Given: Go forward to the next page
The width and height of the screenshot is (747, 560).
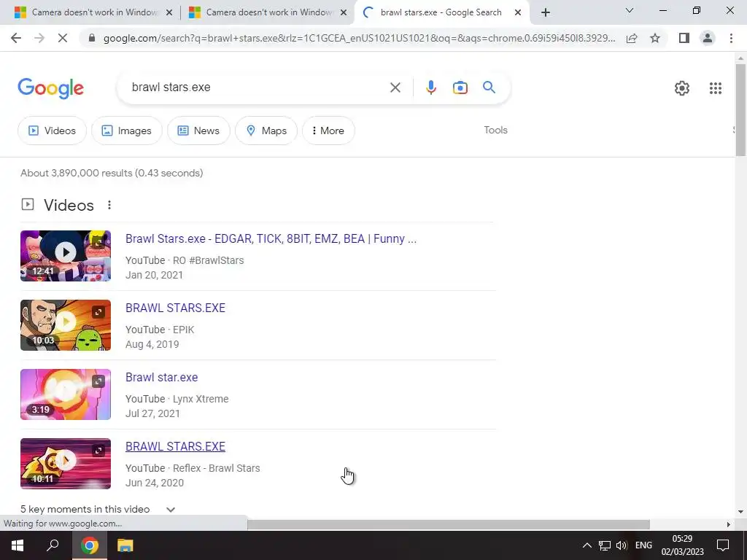Looking at the screenshot, I should [x=39, y=38].
